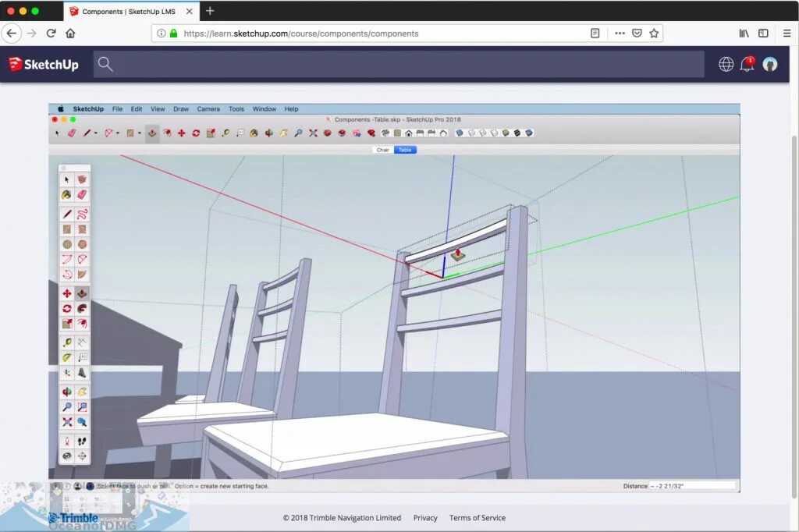Activate the Walk footprints tool
799x532 pixels.
pos(81,441)
